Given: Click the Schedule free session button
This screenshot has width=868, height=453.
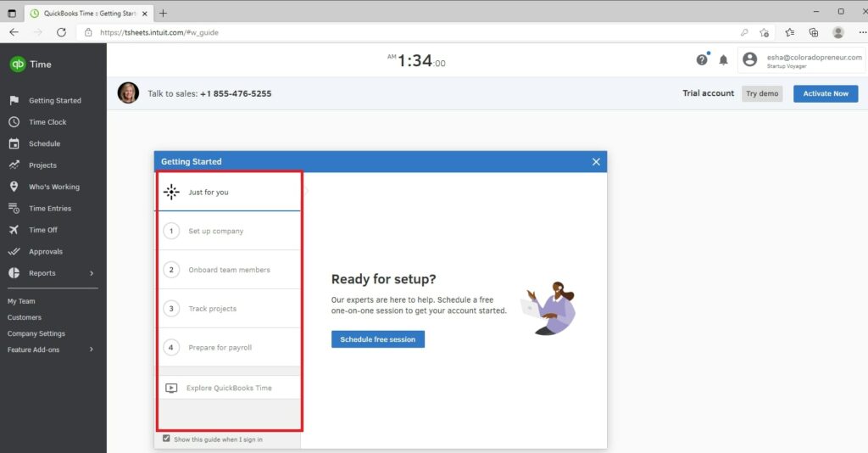Looking at the screenshot, I should (x=378, y=339).
